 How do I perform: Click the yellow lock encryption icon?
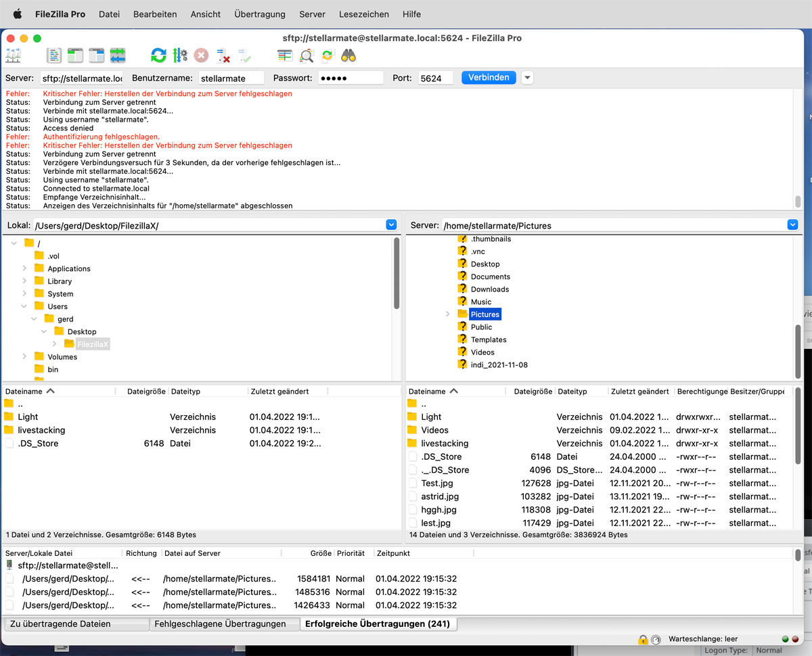point(643,639)
